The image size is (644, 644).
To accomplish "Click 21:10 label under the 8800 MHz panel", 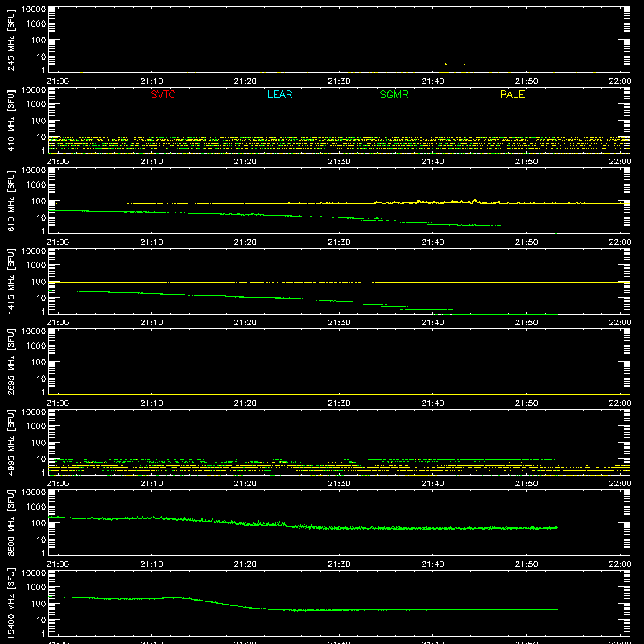I will (x=151, y=564).
